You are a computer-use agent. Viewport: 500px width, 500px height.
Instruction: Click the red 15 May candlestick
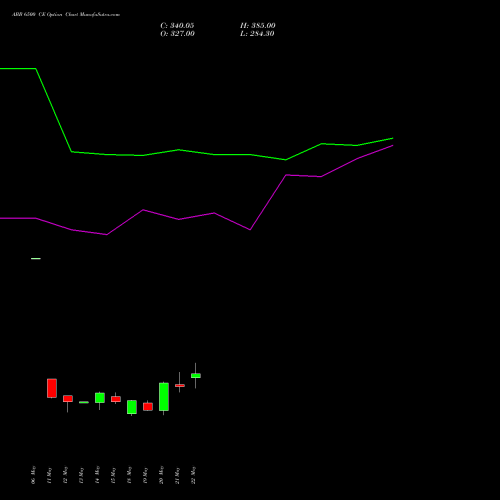[116, 399]
